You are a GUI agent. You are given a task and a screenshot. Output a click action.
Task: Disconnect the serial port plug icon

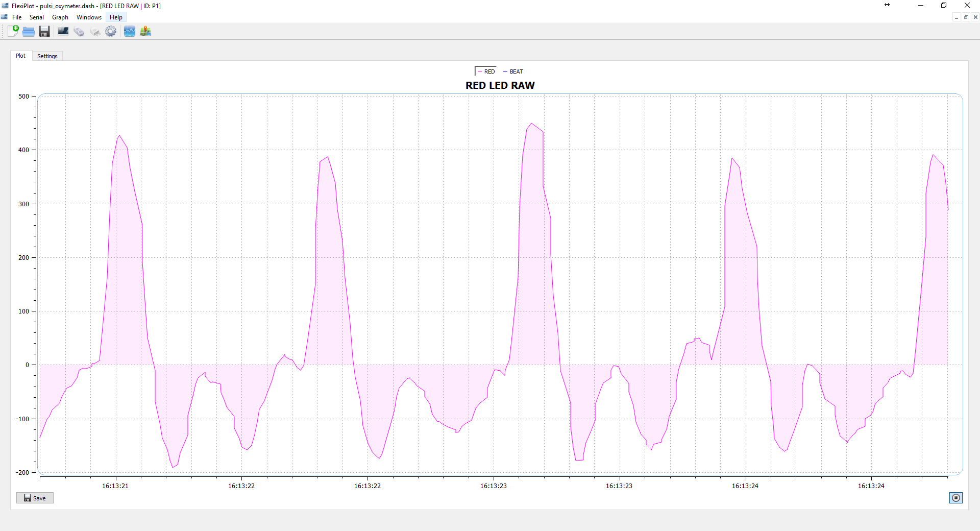95,31
